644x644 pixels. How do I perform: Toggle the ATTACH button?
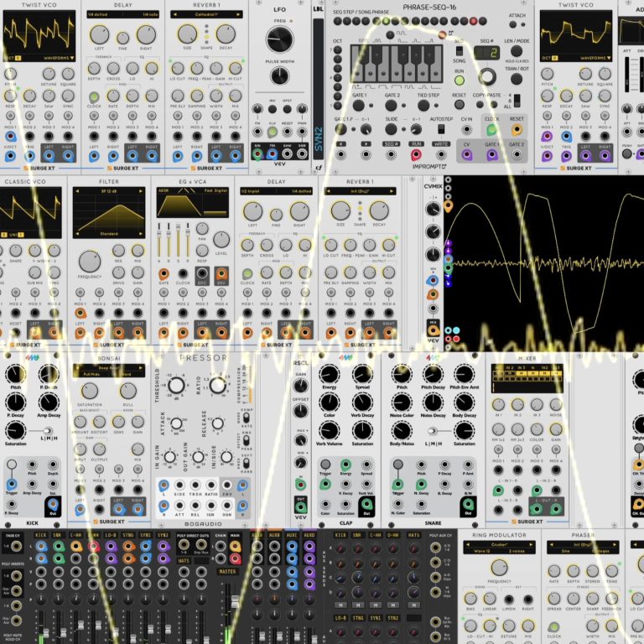pyautogui.click(x=512, y=24)
